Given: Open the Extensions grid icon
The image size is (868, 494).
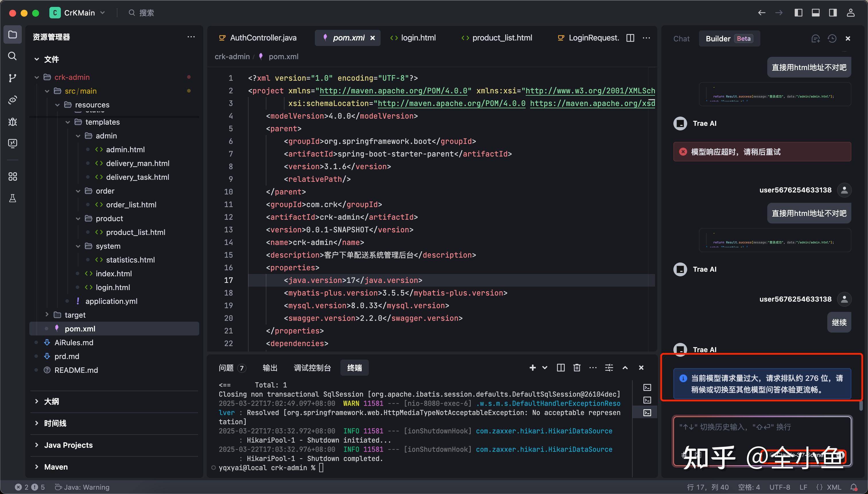Looking at the screenshot, I should click(13, 176).
